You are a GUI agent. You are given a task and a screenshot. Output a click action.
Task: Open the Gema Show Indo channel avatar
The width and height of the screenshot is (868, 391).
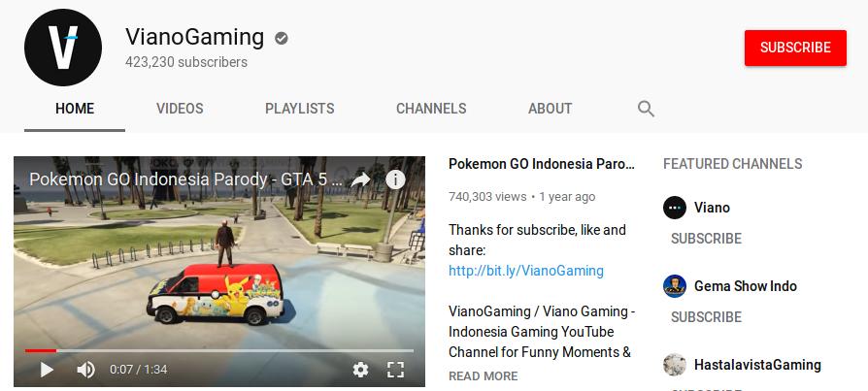pyautogui.click(x=674, y=286)
